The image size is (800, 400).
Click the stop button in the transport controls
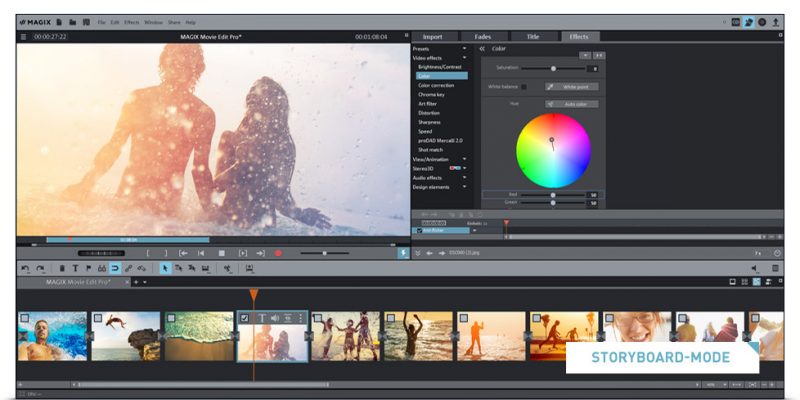pos(222,253)
